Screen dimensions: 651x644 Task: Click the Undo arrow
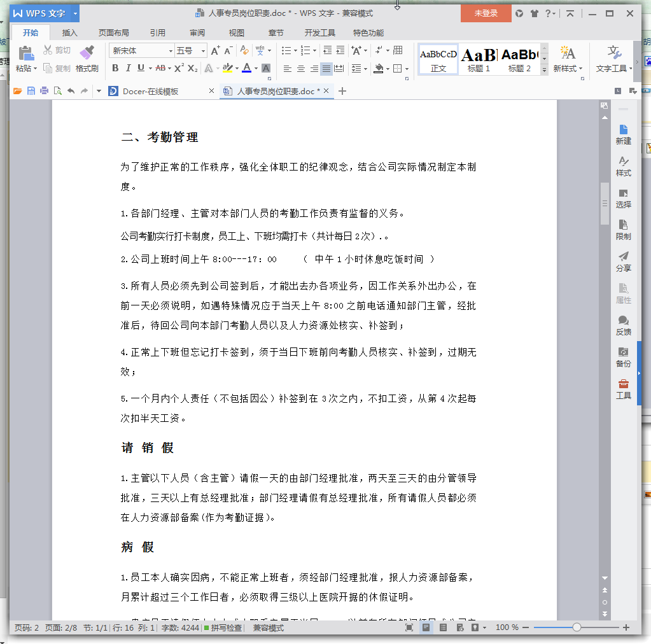tap(71, 91)
